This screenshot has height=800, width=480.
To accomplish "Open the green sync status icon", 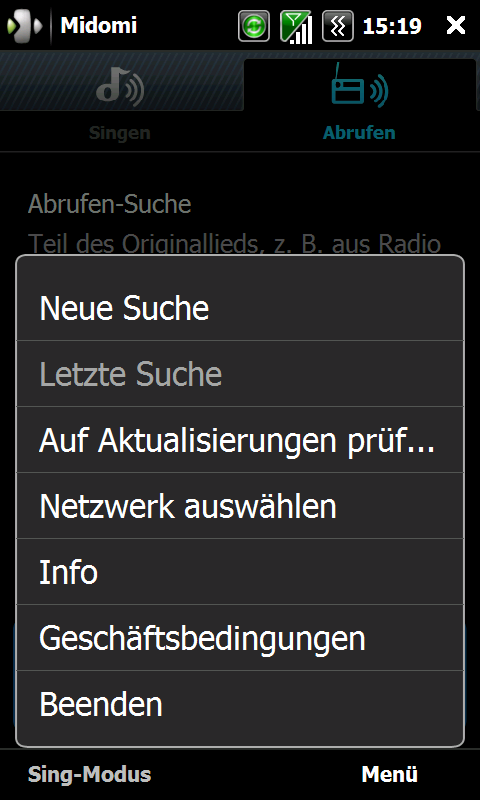I will (x=254, y=25).
